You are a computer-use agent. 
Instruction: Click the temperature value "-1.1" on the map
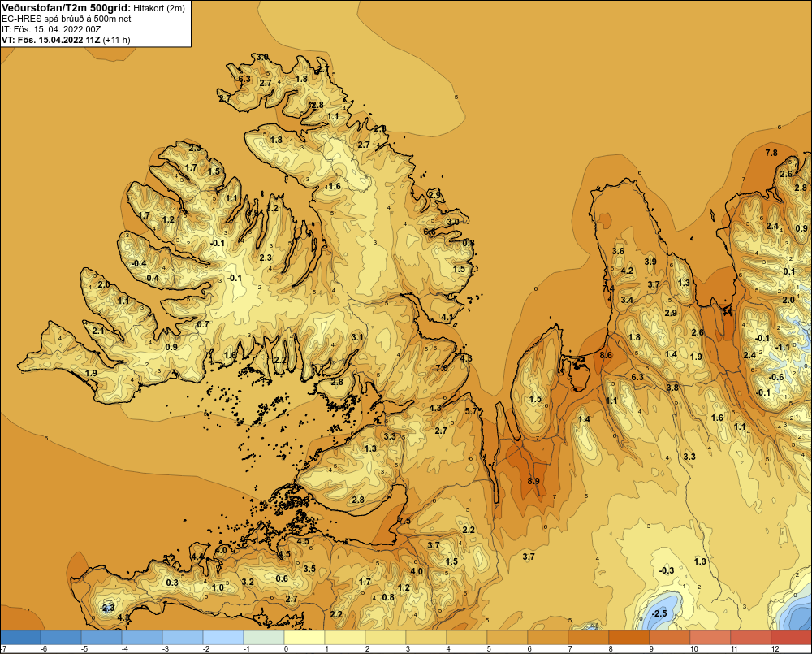point(783,347)
